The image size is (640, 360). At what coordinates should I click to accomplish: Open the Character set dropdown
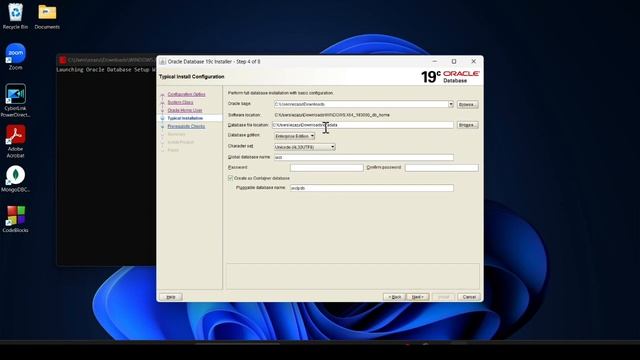click(x=304, y=147)
